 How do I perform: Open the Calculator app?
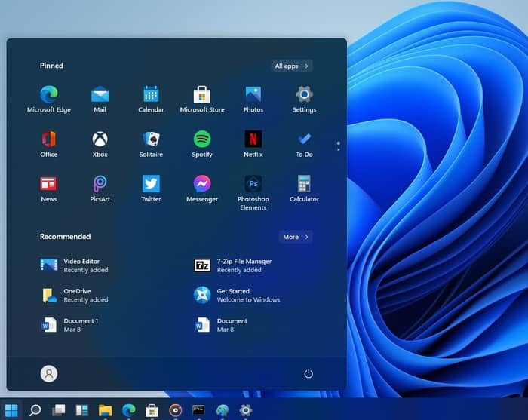click(304, 185)
